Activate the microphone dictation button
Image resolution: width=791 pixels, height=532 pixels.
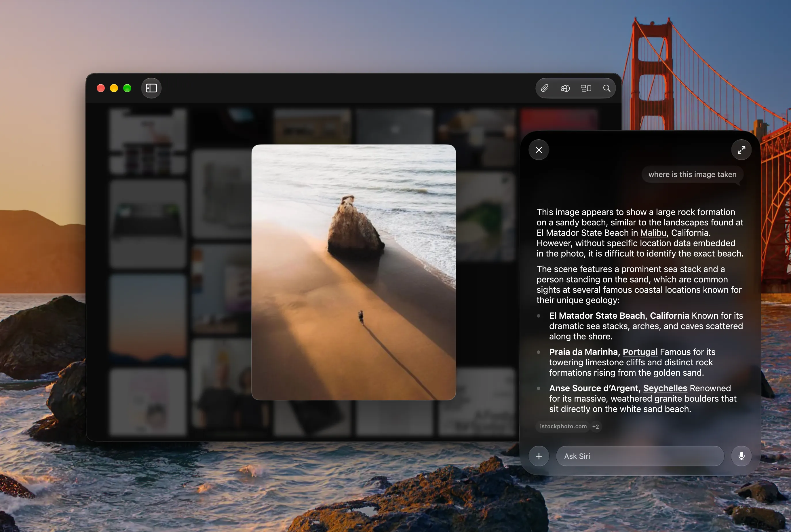click(x=741, y=456)
